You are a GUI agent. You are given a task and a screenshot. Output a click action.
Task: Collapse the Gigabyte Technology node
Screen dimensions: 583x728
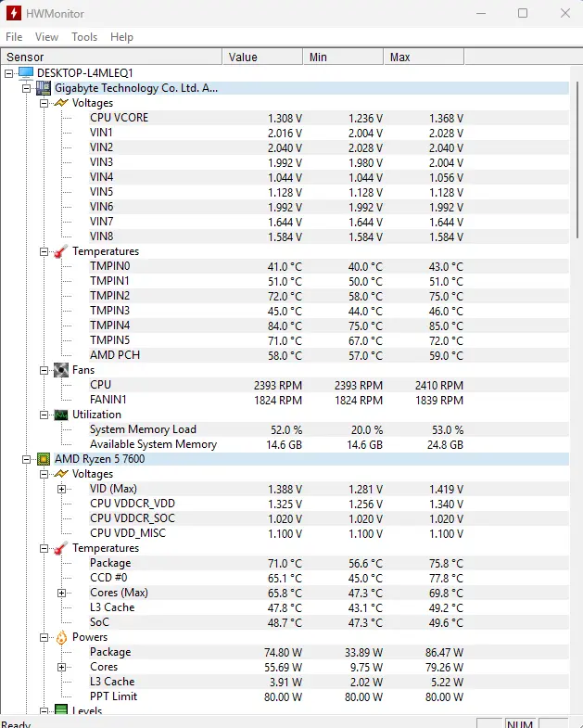coord(27,88)
